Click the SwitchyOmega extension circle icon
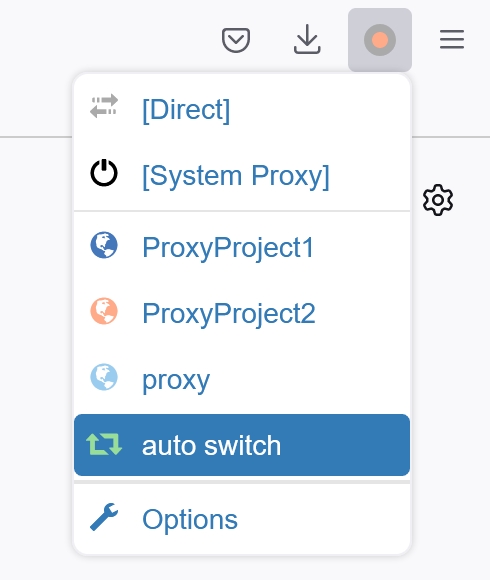 pyautogui.click(x=380, y=40)
